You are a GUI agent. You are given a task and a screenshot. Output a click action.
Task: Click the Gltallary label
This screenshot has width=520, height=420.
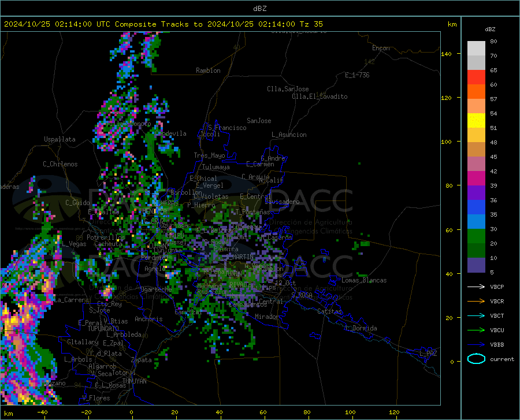83,342
